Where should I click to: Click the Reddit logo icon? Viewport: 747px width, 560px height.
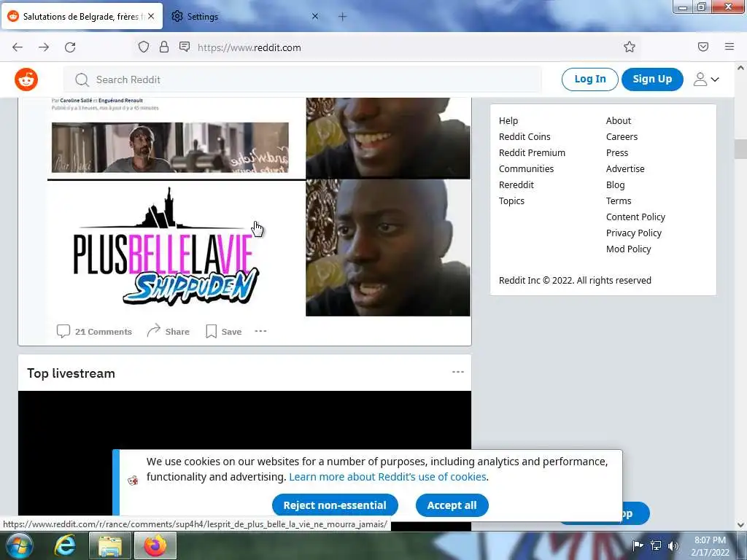click(x=26, y=79)
